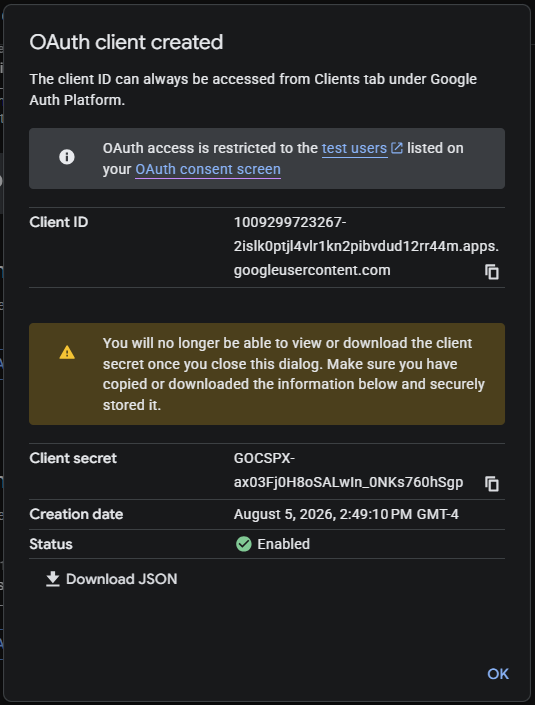Click the August 5, 2026 timestamp value

(x=346, y=514)
